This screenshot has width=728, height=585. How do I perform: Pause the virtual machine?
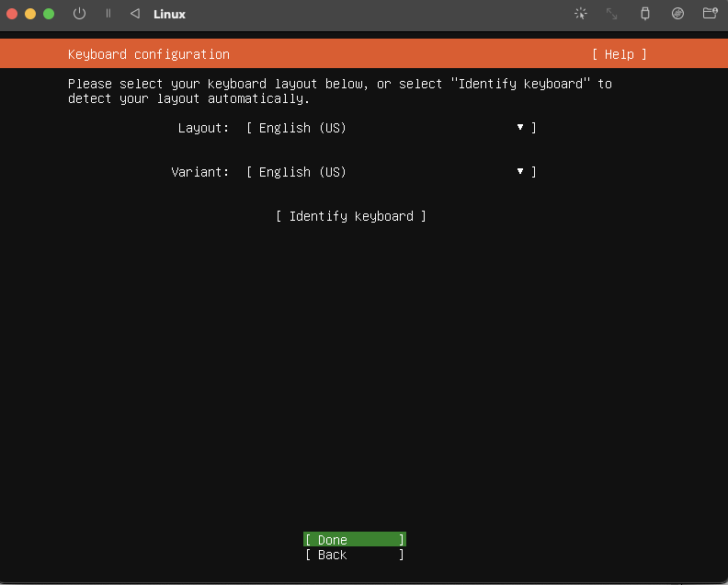(108, 14)
